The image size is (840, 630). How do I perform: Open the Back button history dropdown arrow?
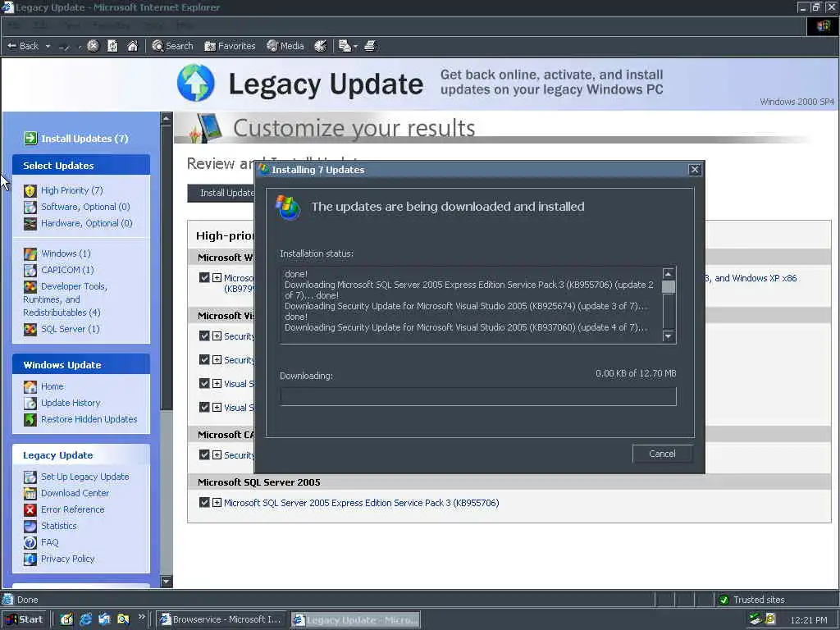point(48,47)
